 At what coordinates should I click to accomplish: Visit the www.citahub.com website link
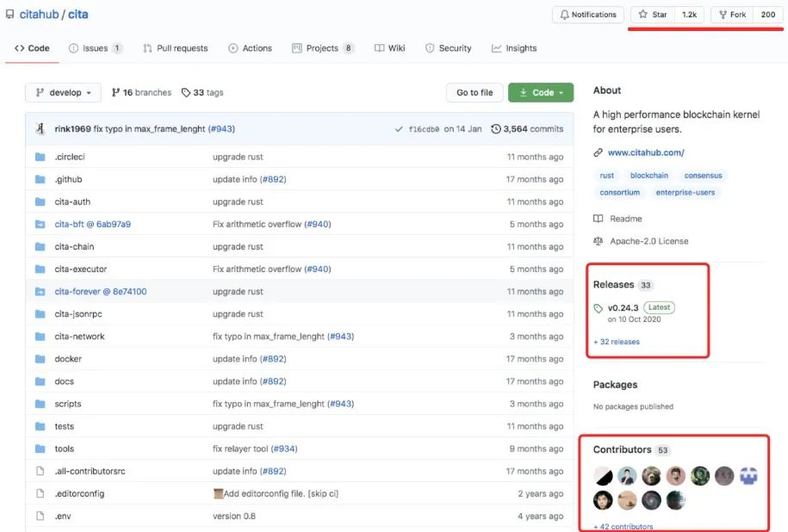click(646, 152)
